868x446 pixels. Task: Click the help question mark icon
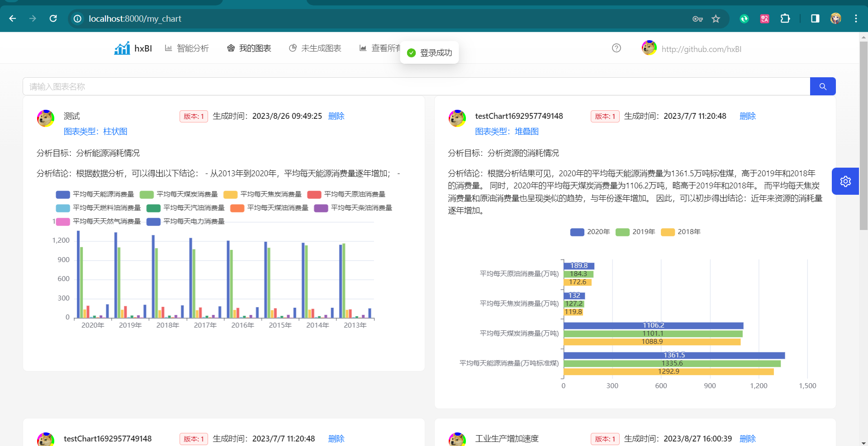[616, 48]
